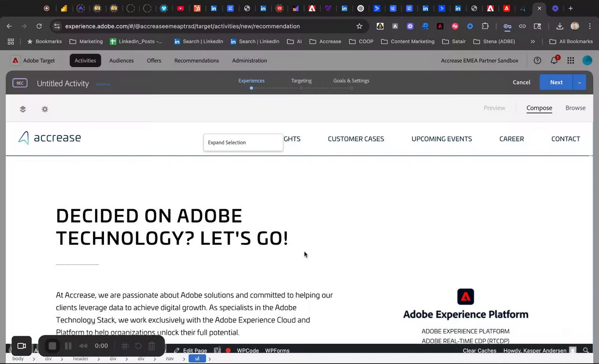Open the Audiences tab
This screenshot has width=599, height=364.
(x=121, y=60)
